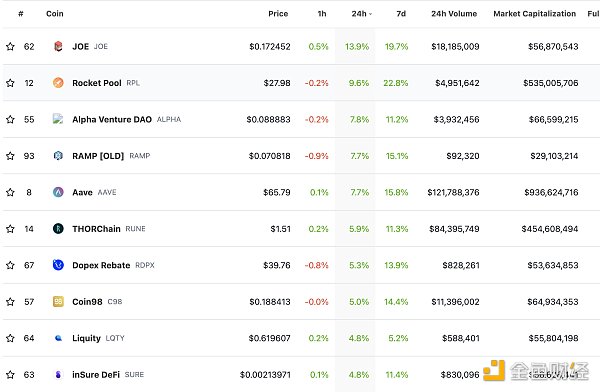Sort by the 1h column header

point(322,14)
